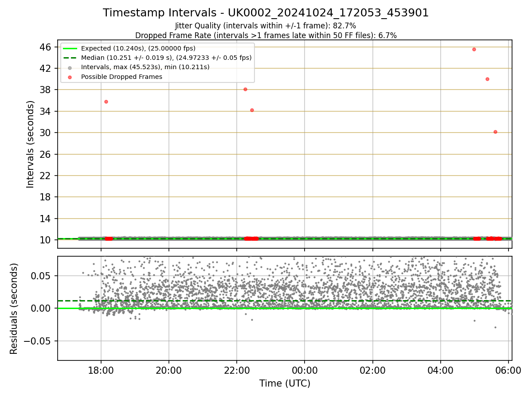
Task: Click the 'Time (UTC)' x-axis label
Action: (x=285, y=383)
